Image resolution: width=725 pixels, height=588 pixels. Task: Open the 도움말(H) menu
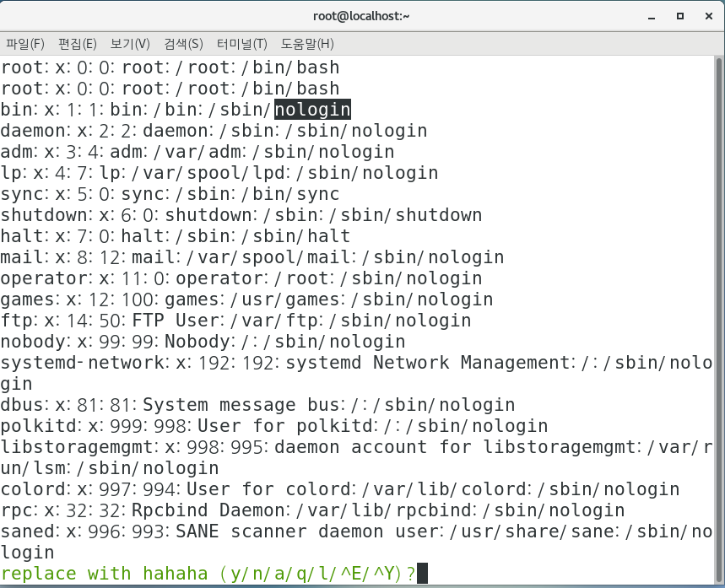[x=307, y=44]
